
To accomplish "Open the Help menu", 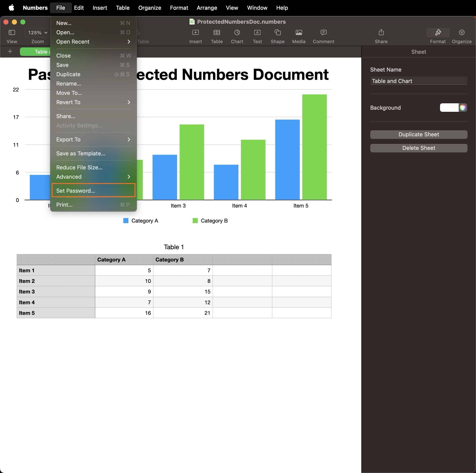I will click(x=282, y=8).
